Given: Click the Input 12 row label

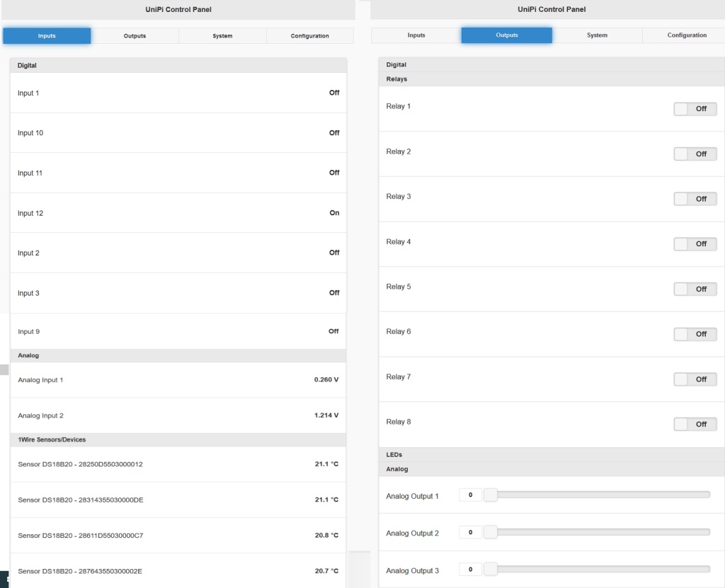Looking at the screenshot, I should (x=30, y=213).
